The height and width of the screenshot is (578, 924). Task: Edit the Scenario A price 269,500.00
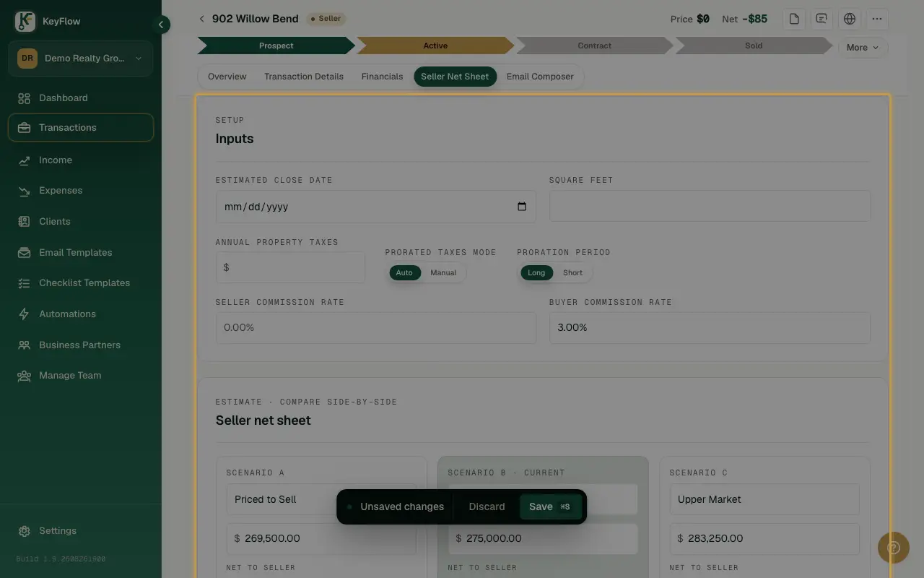tap(321, 538)
